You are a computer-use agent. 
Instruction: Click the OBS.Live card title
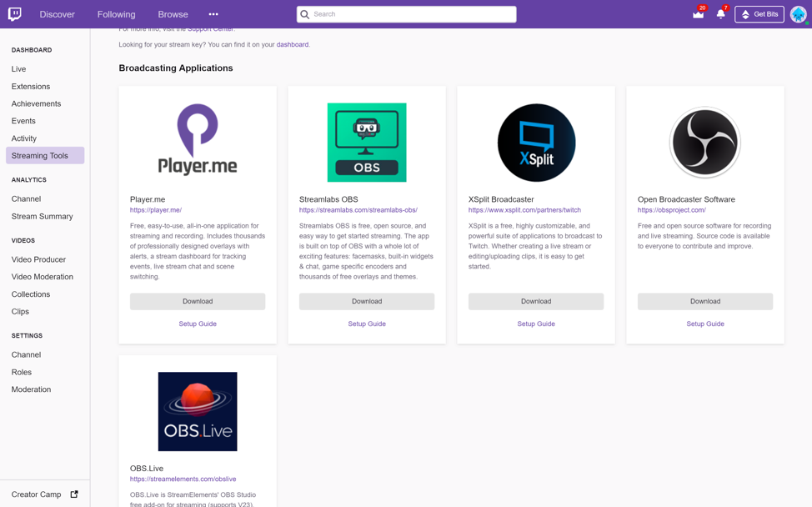(147, 468)
